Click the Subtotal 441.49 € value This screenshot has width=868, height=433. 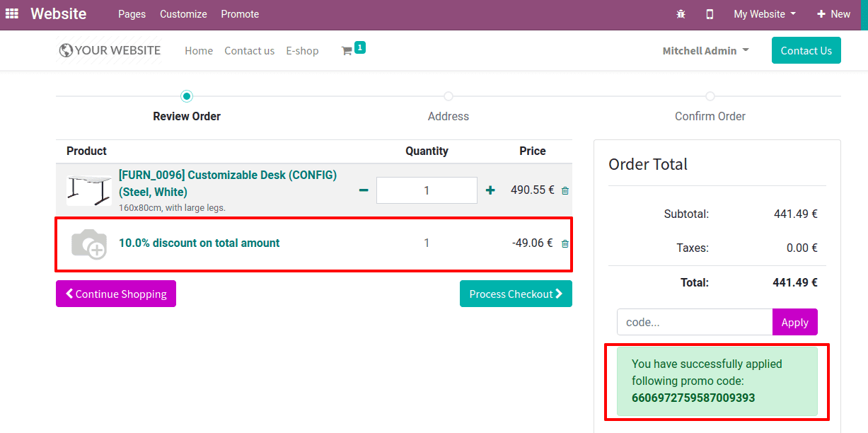pyautogui.click(x=796, y=214)
